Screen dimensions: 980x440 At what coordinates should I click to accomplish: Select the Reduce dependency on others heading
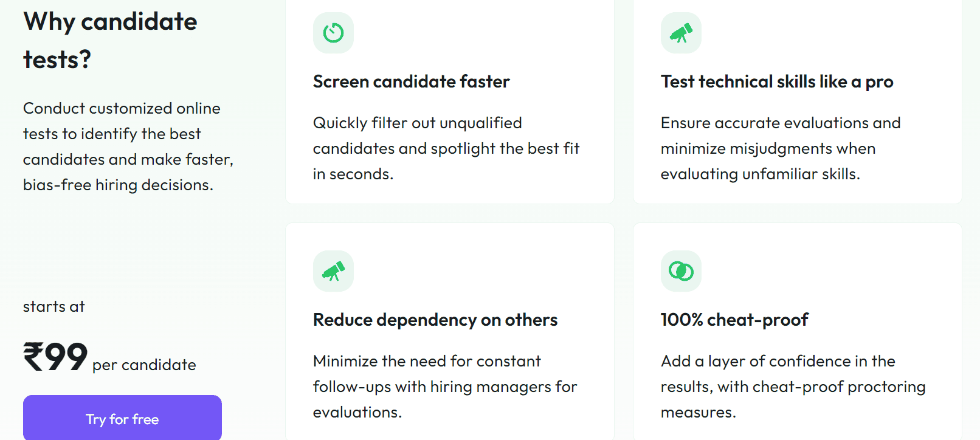pos(435,320)
